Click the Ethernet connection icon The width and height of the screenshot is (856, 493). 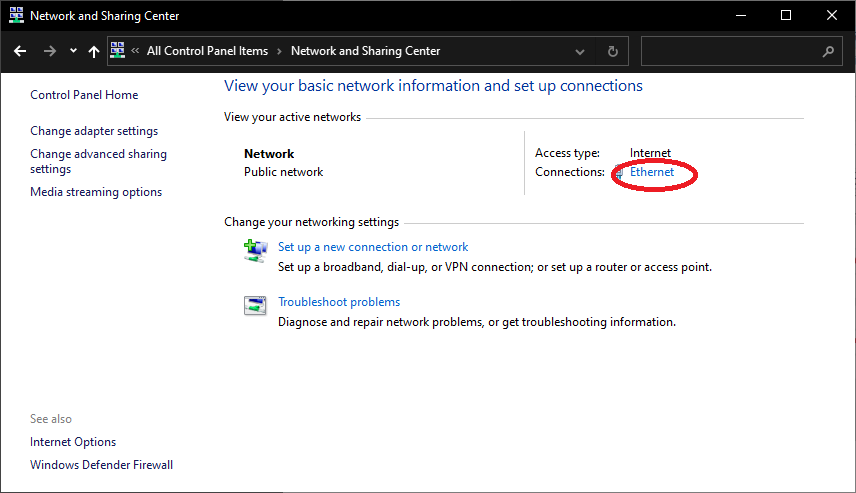click(620, 173)
